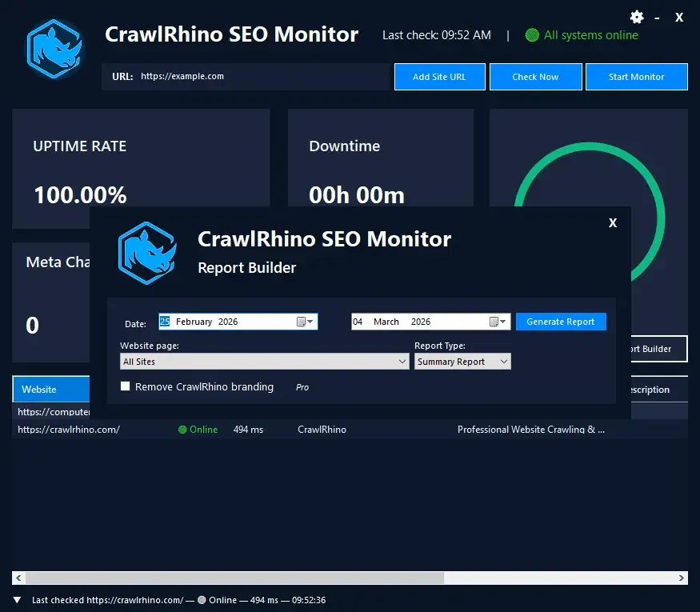The image size is (700, 612).
Task: Click the horizontal scrollbar left arrow
Action: (x=18, y=578)
